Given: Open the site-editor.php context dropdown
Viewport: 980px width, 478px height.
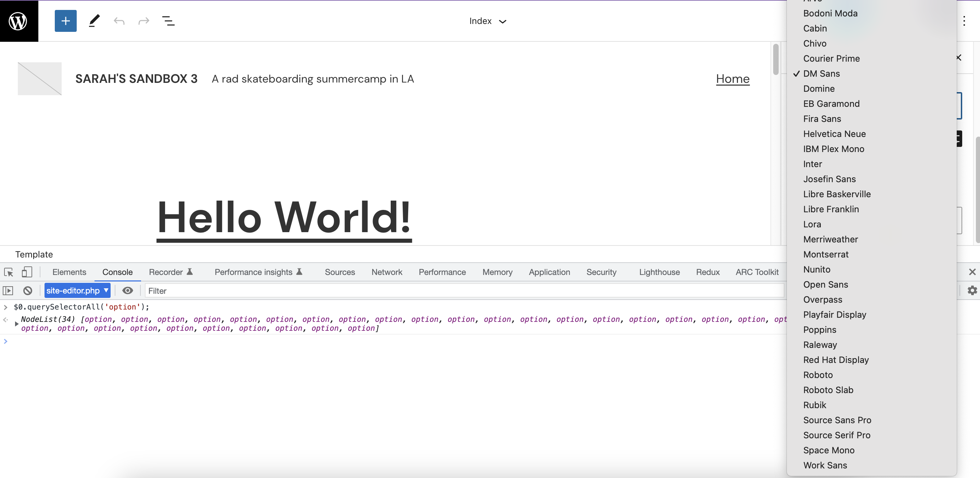Looking at the screenshot, I should (x=77, y=291).
